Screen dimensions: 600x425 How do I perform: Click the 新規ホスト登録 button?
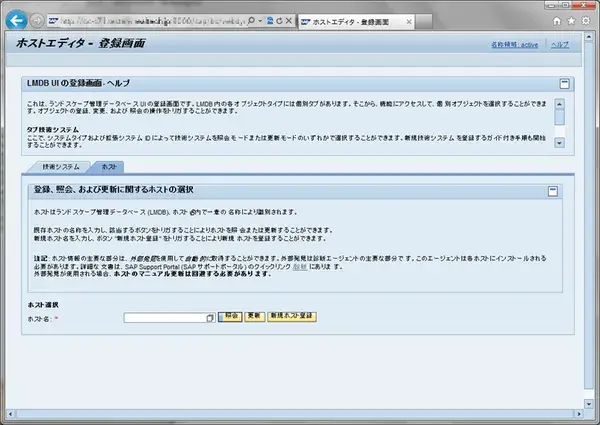tap(292, 317)
